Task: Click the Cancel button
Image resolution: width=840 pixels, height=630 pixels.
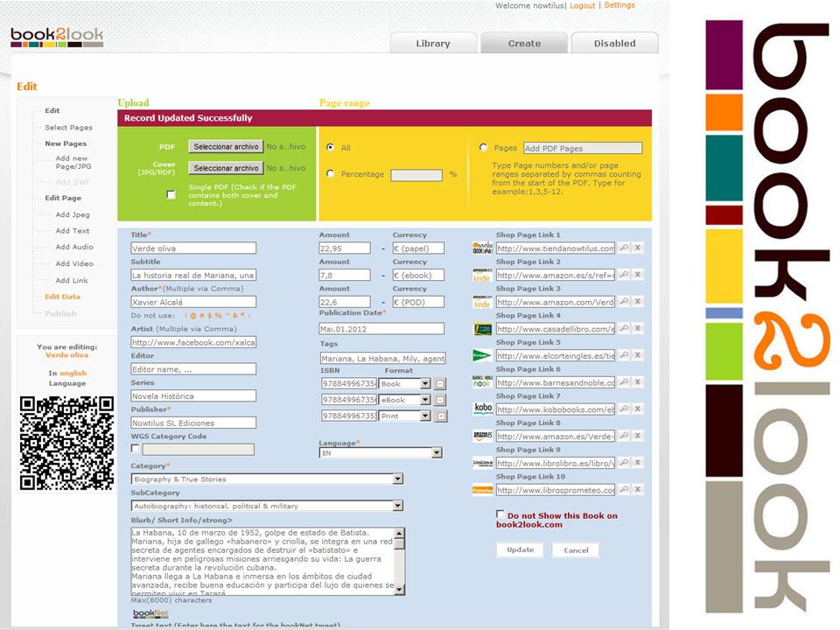Action: pyautogui.click(x=576, y=550)
